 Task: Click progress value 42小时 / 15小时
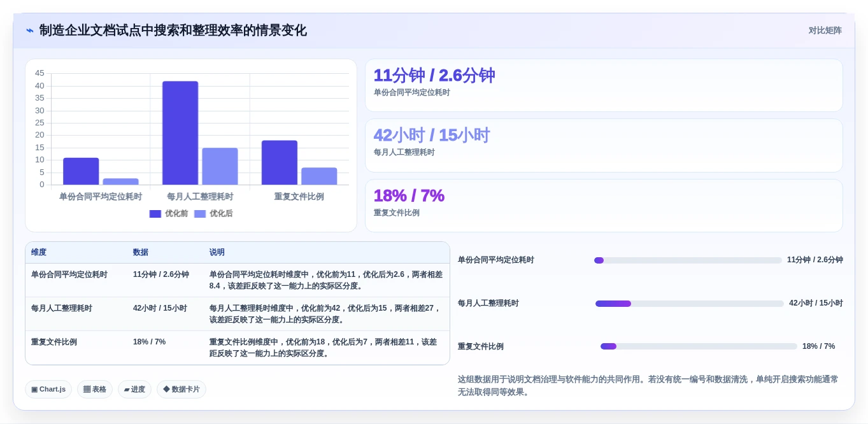[x=816, y=304]
